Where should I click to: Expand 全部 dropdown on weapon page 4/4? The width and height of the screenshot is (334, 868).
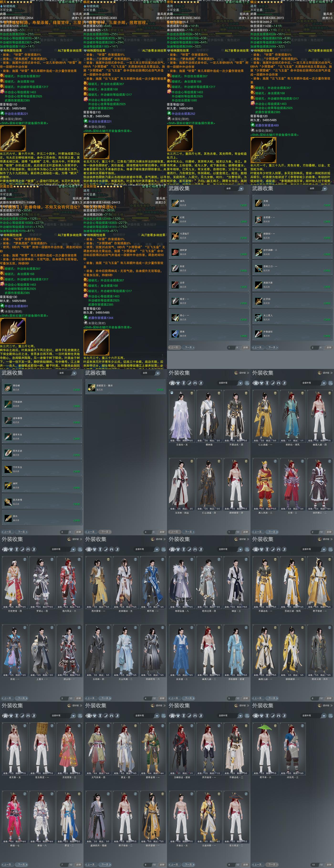coord(151,373)
